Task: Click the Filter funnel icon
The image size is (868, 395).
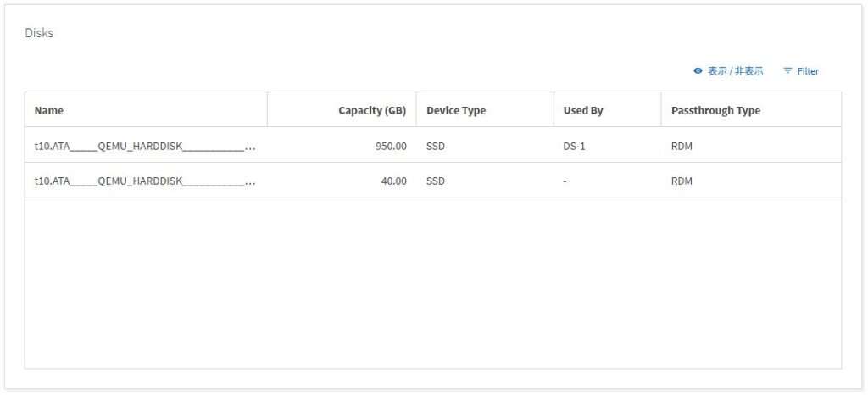Action: click(787, 71)
